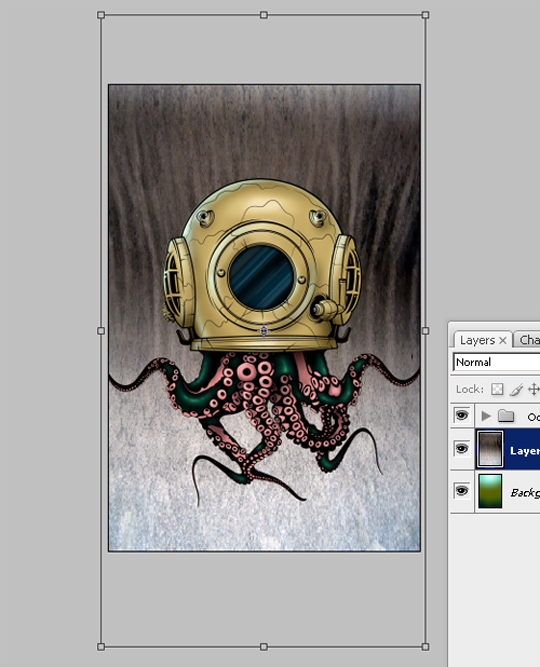Hide the Background layer via eye icon
This screenshot has height=667, width=540.
(x=462, y=490)
